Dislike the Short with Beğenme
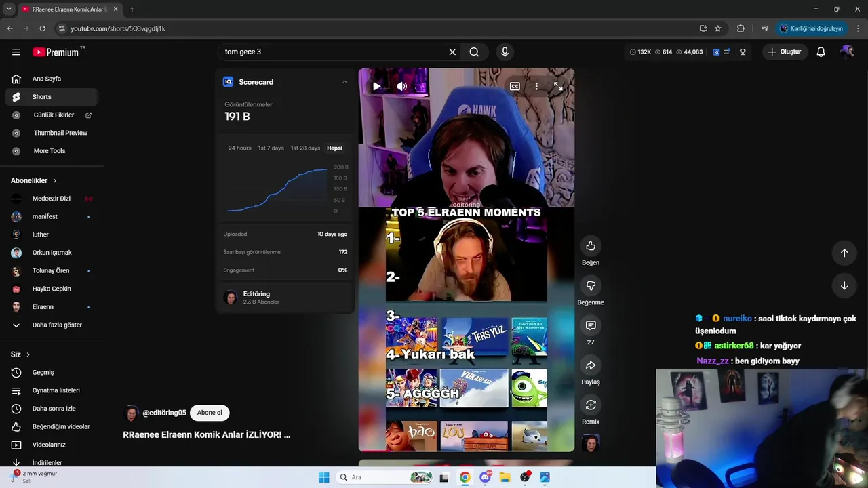 tap(591, 286)
